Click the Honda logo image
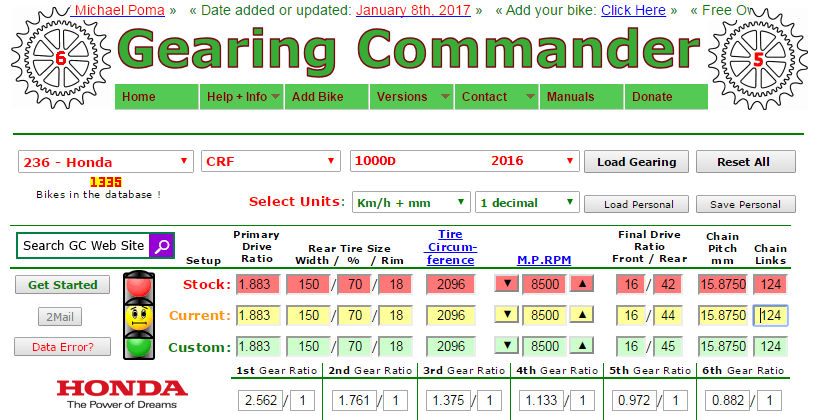 pyautogui.click(x=122, y=394)
